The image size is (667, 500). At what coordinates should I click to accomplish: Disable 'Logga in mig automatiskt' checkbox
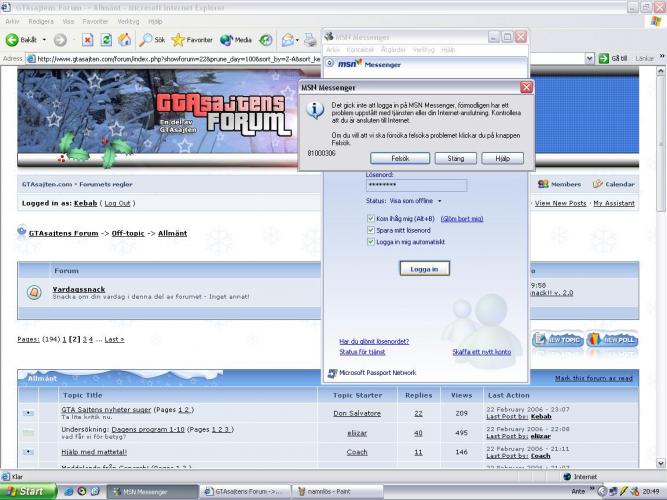point(371,241)
